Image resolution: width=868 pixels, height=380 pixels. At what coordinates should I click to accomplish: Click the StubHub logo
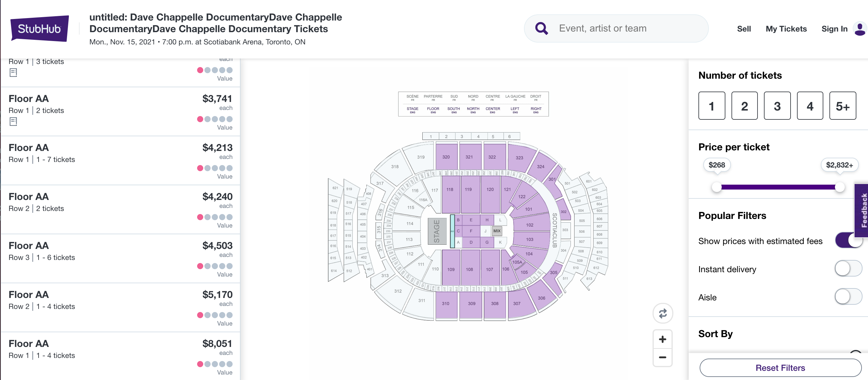pos(40,29)
